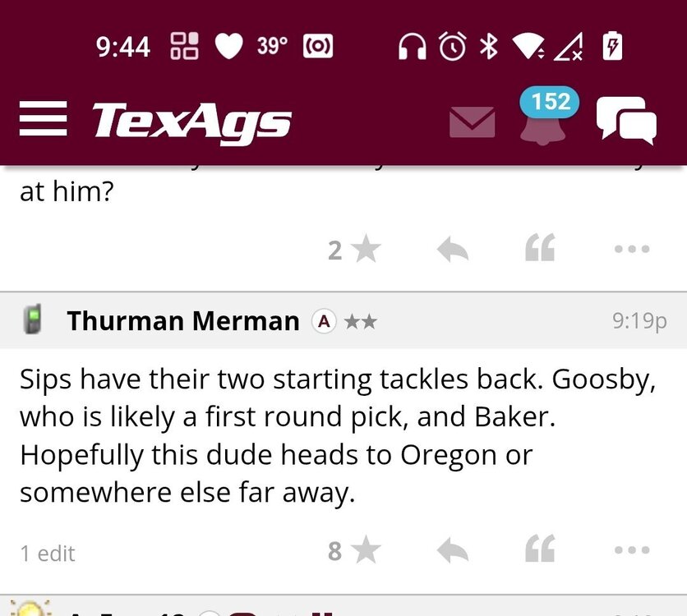
Task: Tap the circled A badge next to username
Action: coord(324,321)
